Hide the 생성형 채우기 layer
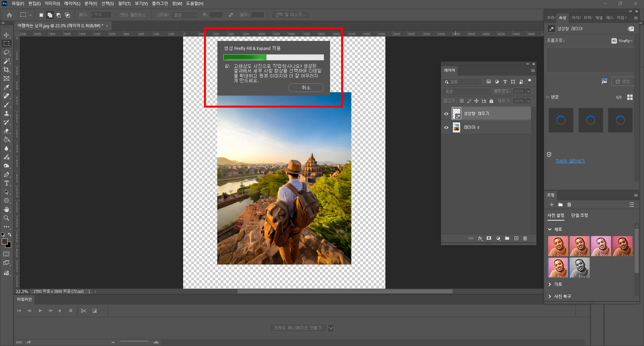644x346 pixels. click(446, 114)
